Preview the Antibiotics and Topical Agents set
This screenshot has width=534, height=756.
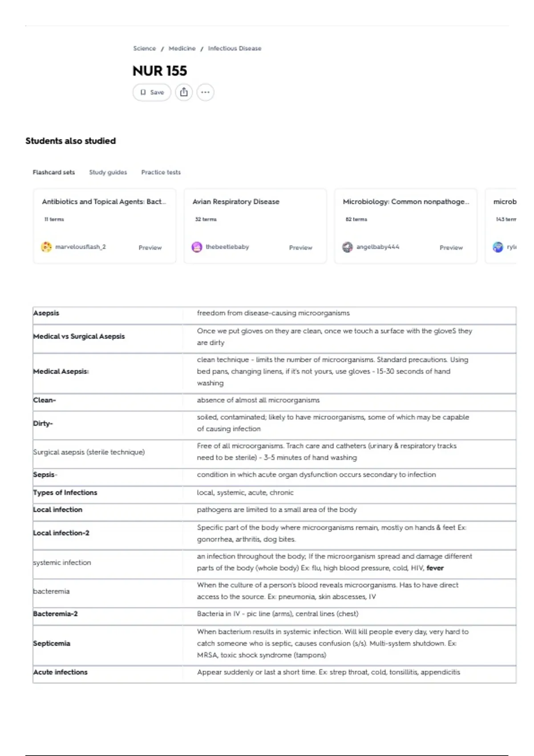150,248
